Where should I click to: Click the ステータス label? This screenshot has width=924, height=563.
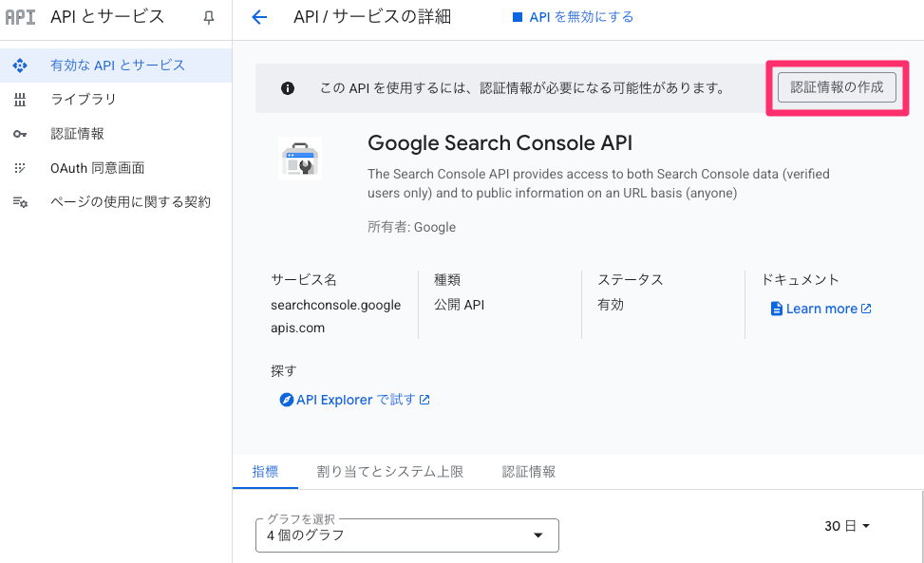(x=630, y=280)
